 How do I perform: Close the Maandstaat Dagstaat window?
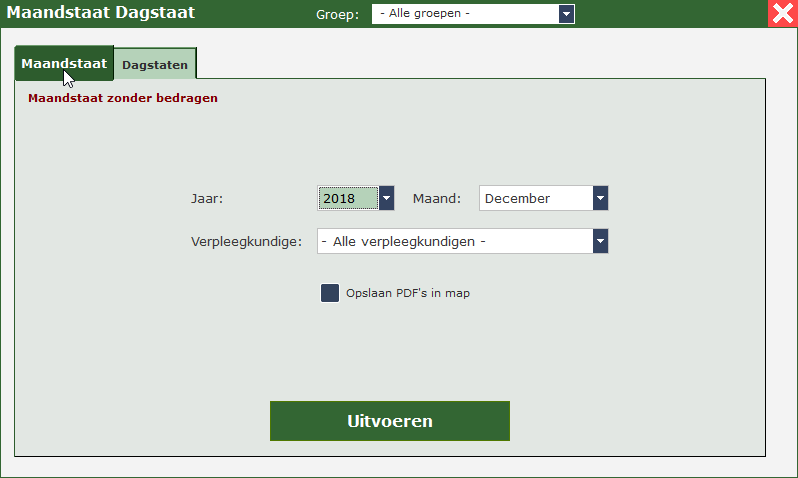coord(782,14)
